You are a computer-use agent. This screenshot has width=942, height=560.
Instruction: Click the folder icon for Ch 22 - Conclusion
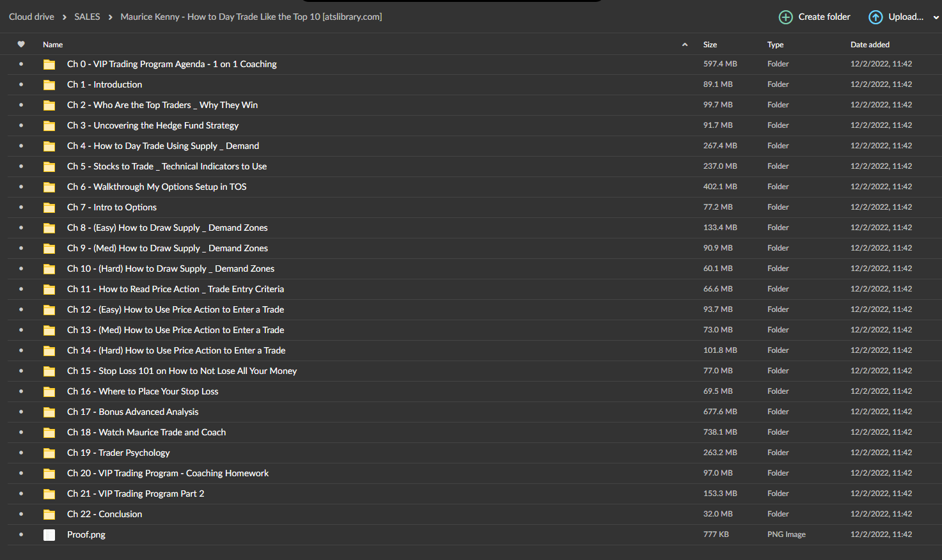pos(49,515)
